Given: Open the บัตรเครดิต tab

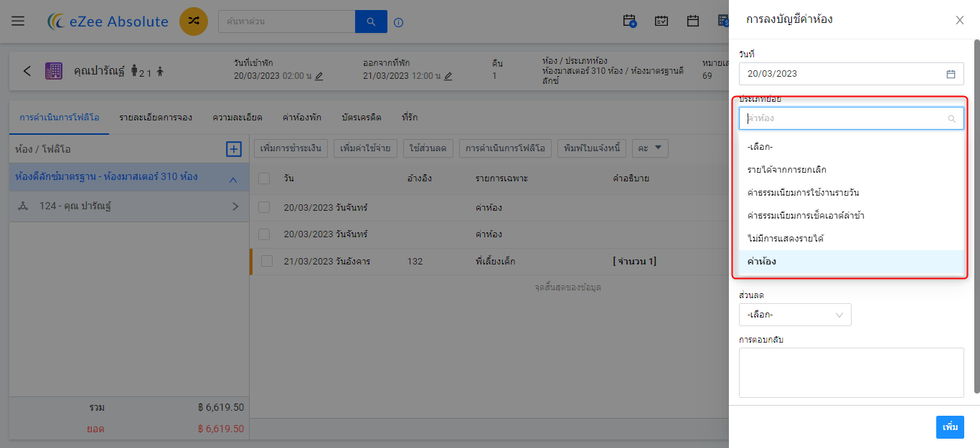Looking at the screenshot, I should (362, 117).
